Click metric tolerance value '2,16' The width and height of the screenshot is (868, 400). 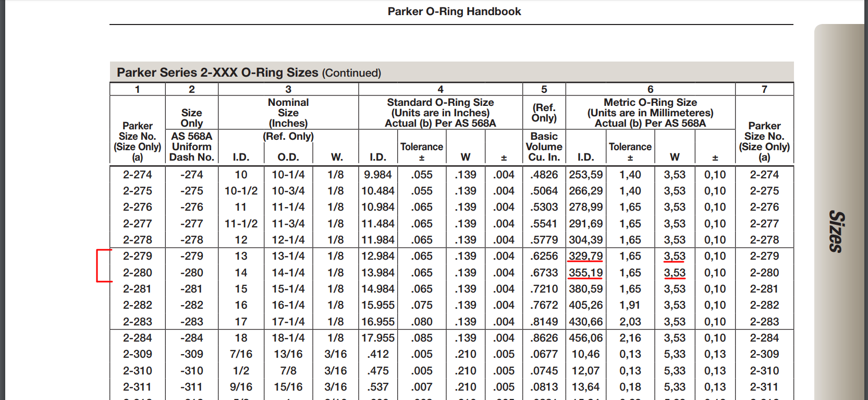[630, 338]
